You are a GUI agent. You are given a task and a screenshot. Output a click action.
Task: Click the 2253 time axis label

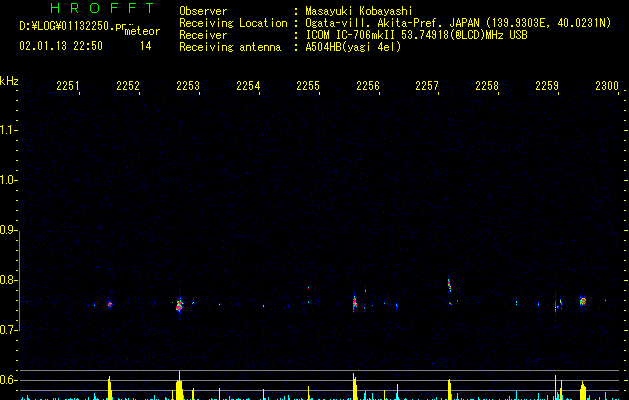pos(188,85)
